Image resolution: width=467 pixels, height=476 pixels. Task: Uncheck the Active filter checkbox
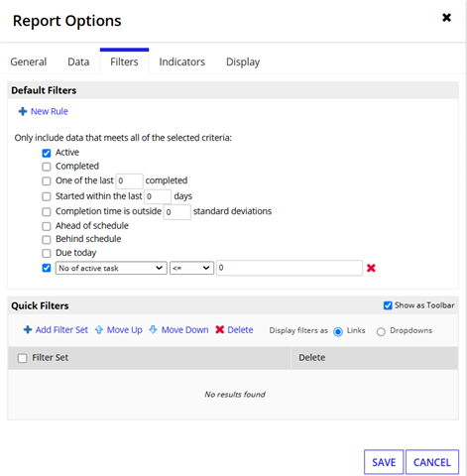coord(47,153)
